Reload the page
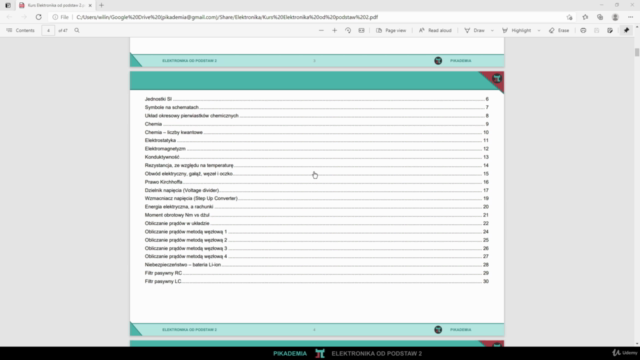This screenshot has height=360, width=640. [x=38, y=17]
